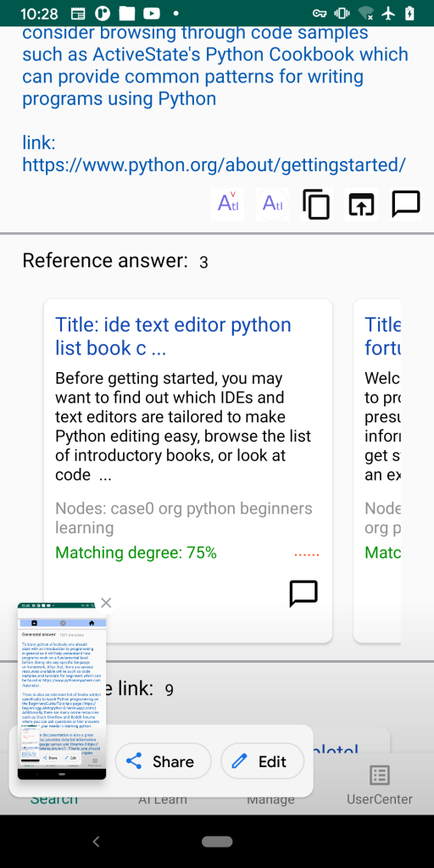434x868 pixels.
Task: Tap the Android back button
Action: point(97,842)
